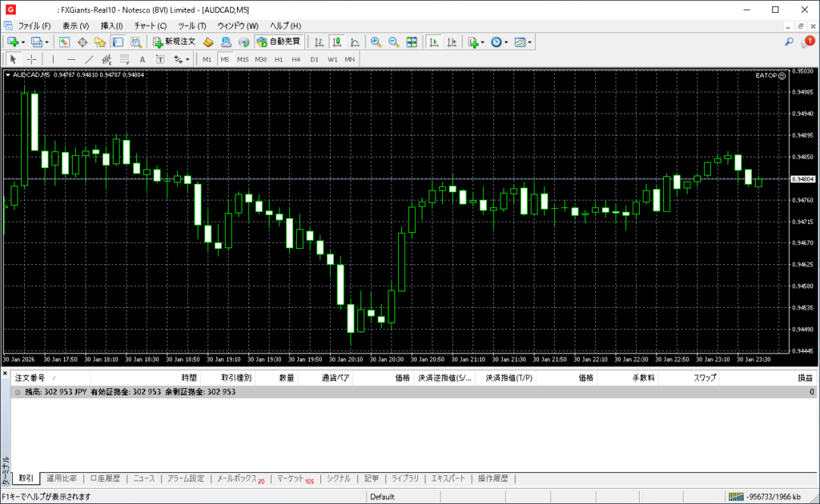820x504 pixels.
Task: Click the zoom in magnifier icon
Action: pos(375,42)
